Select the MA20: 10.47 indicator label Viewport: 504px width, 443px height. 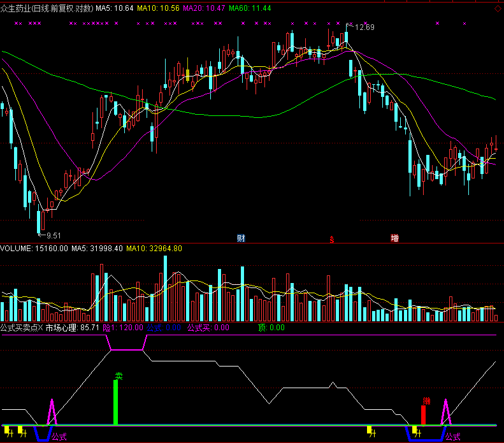pyautogui.click(x=204, y=8)
